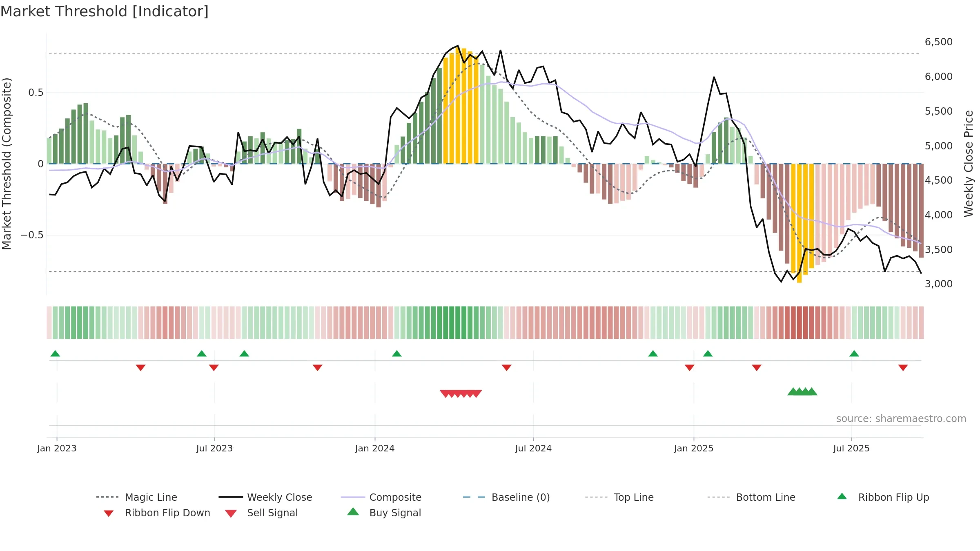The image size is (980, 551).
Task: Toggle the Magic Line legend entry
Action: tap(136, 497)
